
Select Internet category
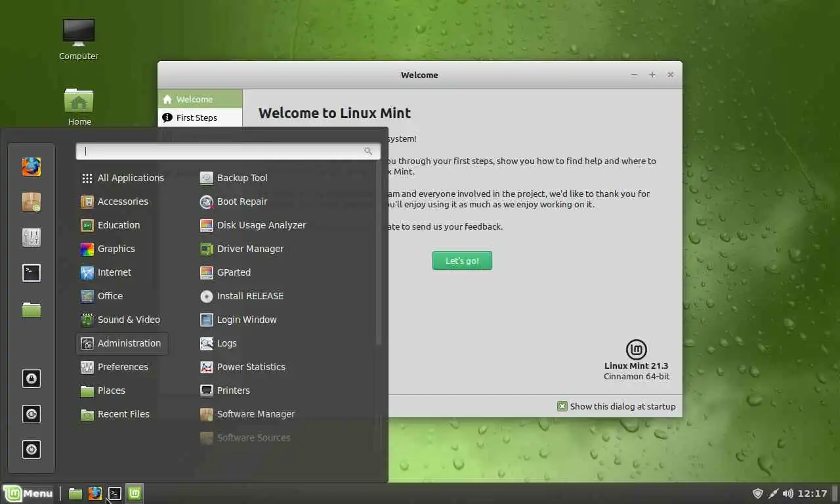pos(122,272)
